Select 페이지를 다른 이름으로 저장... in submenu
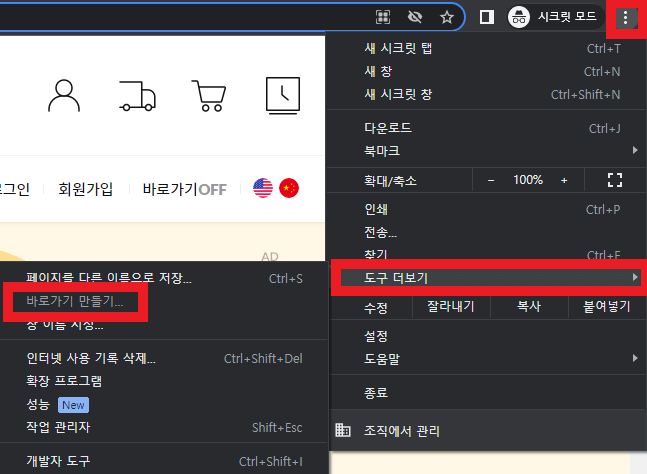The width and height of the screenshot is (647, 474). [164, 278]
